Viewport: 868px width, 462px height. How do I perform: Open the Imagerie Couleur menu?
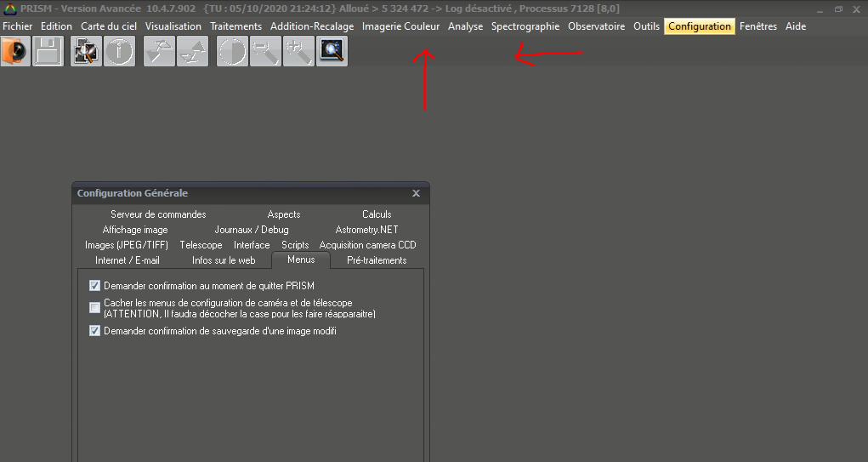click(x=400, y=26)
